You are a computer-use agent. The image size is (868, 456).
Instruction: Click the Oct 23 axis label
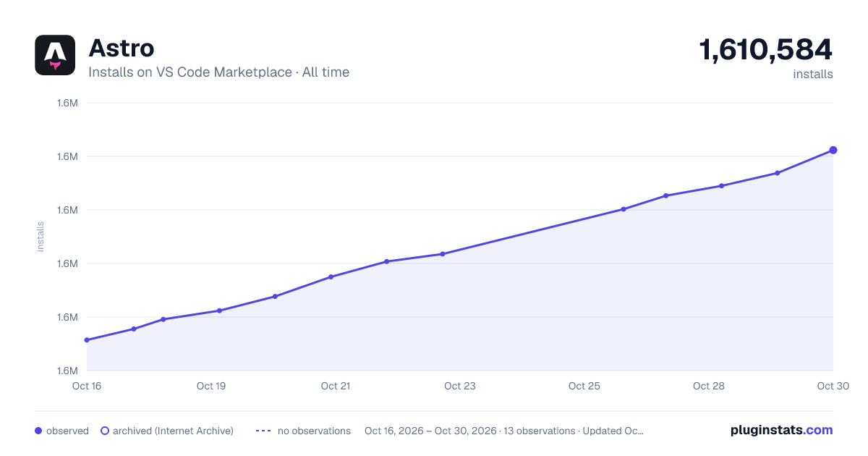pyautogui.click(x=460, y=386)
